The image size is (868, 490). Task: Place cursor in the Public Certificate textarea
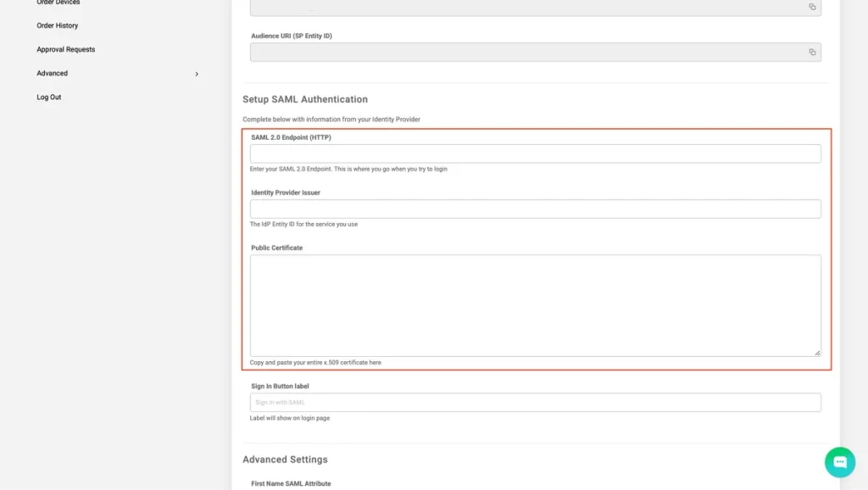[x=535, y=305]
